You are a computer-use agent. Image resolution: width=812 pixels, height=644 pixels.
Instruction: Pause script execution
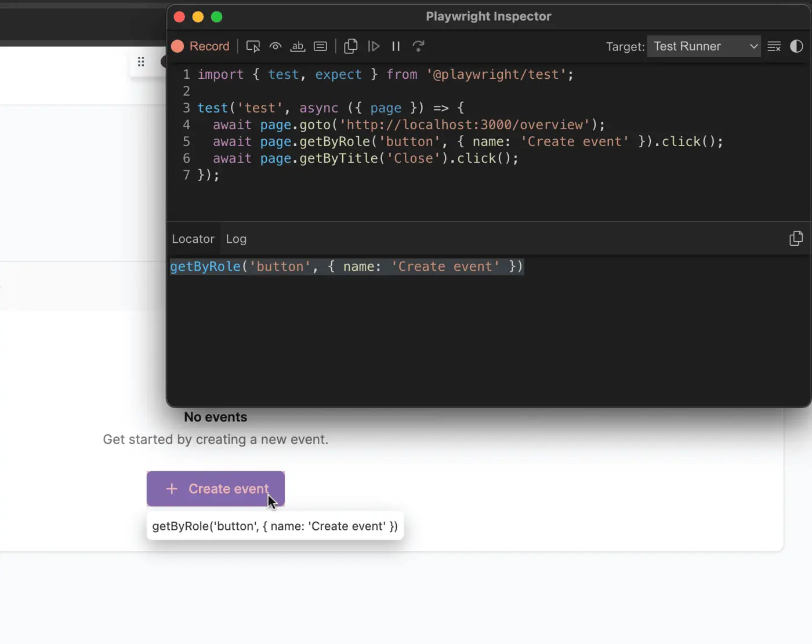pyautogui.click(x=396, y=46)
